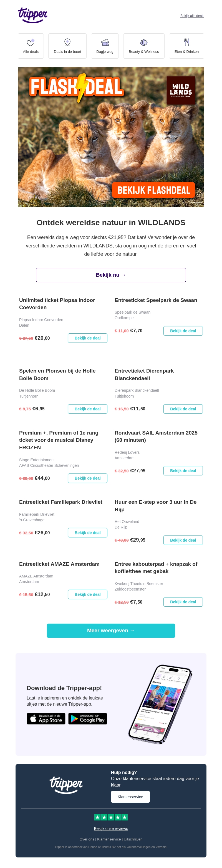Click "Meer weergeven" to show more deals
The width and height of the screenshot is (222, 868).
pos(111,631)
